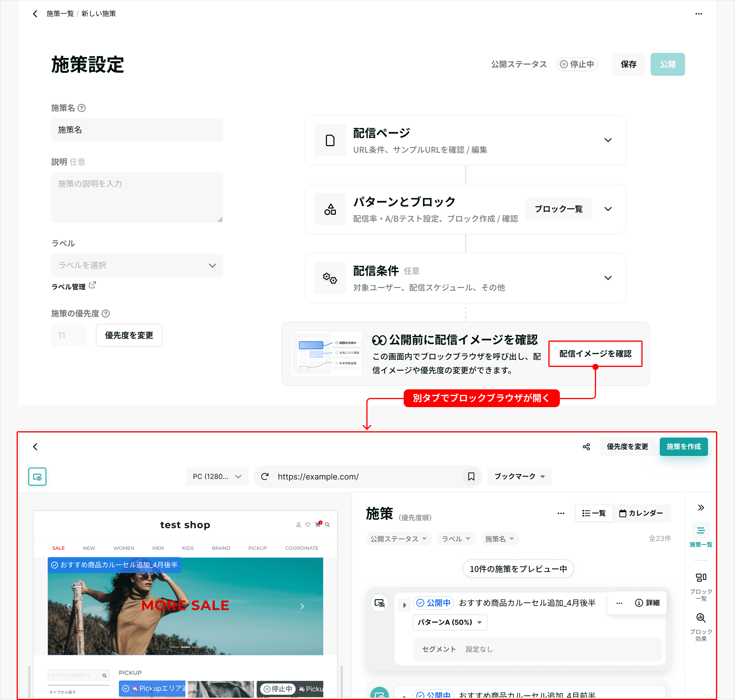Click the heart icon in test shop header
The width and height of the screenshot is (735, 700).
308,525
